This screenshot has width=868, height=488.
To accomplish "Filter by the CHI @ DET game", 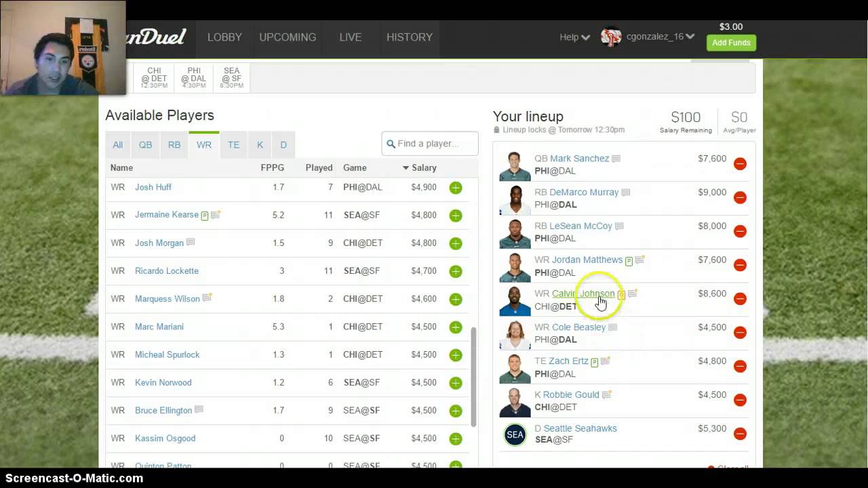I will tap(154, 78).
